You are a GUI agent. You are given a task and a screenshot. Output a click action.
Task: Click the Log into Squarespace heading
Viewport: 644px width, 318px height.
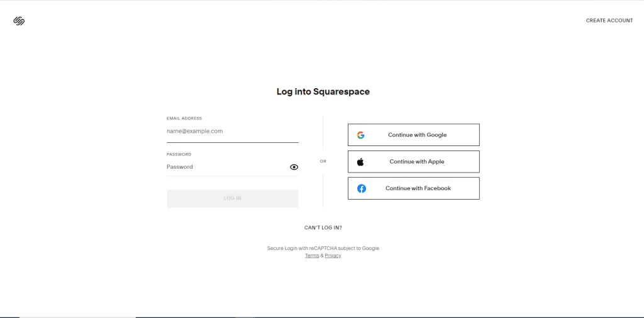[x=323, y=92]
